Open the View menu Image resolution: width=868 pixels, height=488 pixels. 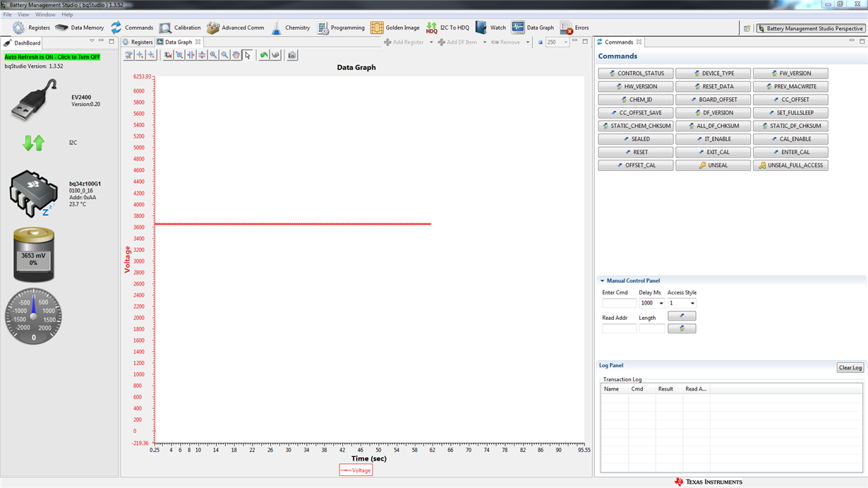coord(23,14)
